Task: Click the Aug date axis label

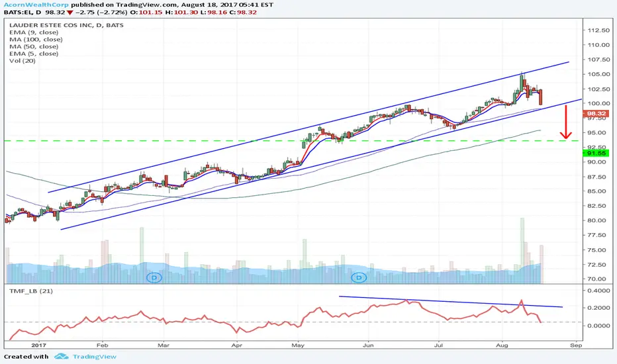Action: (502, 345)
